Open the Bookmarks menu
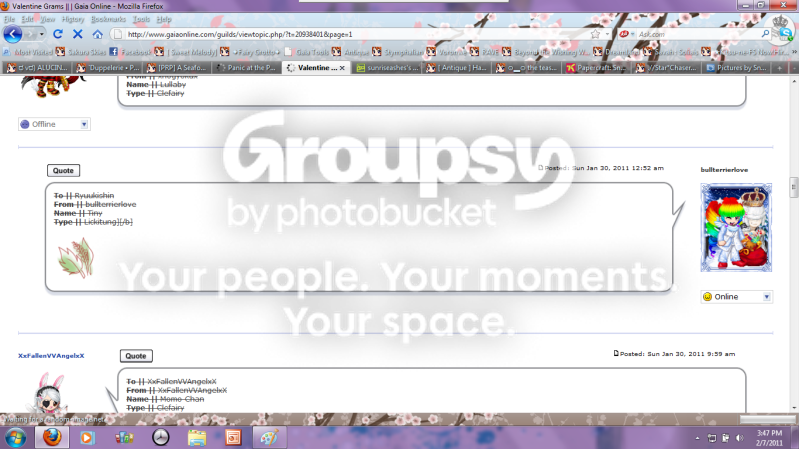 [x=108, y=19]
